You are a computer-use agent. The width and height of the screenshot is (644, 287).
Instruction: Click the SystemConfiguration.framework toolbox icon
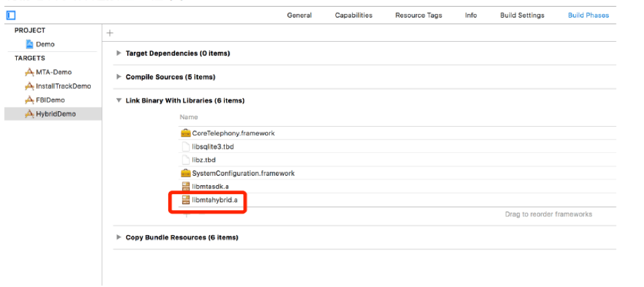point(186,174)
